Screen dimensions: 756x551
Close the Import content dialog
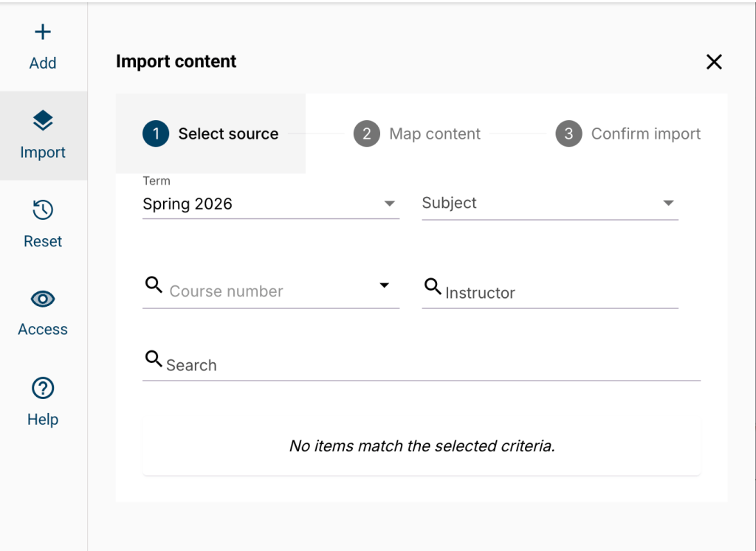click(x=714, y=62)
